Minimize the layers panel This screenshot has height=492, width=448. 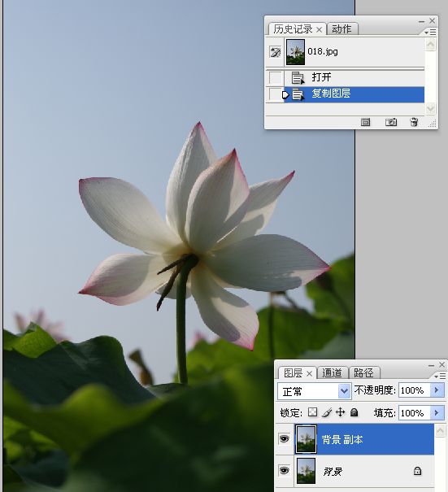431,365
